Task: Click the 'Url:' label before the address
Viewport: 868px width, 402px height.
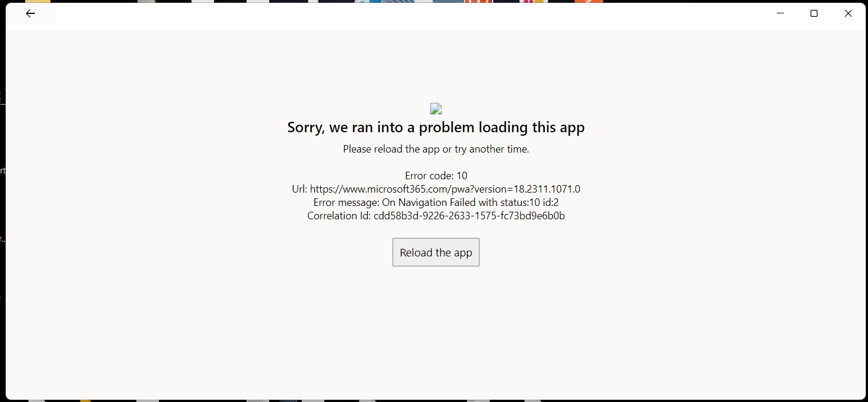Action: point(299,189)
